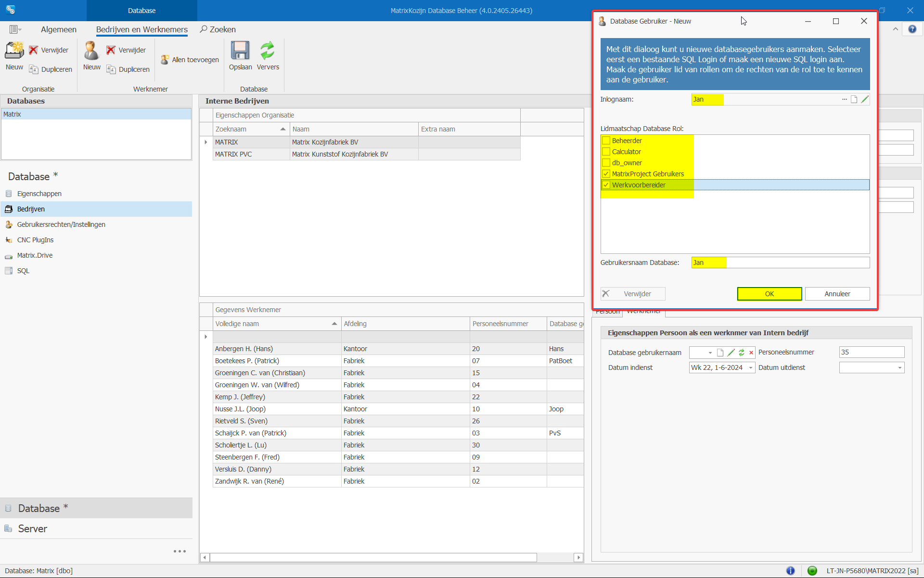Click the green edit pencil in Inlognaam field
The image size is (924, 578).
[865, 99]
